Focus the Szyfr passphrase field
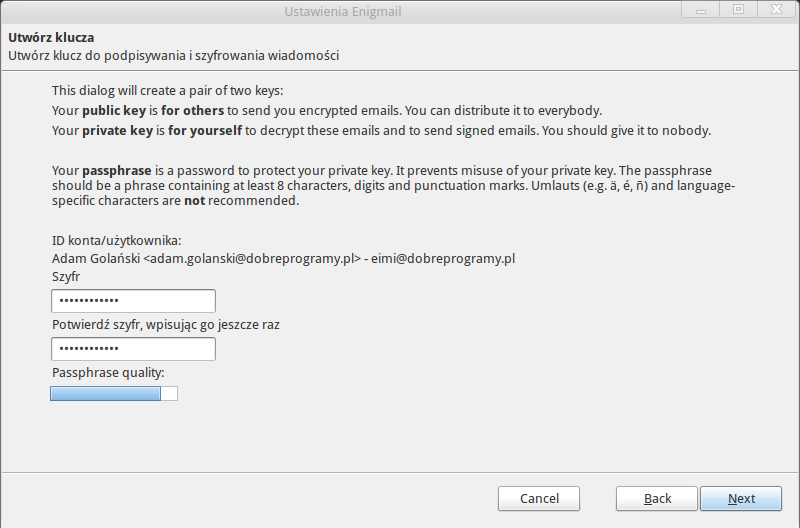 click(133, 301)
